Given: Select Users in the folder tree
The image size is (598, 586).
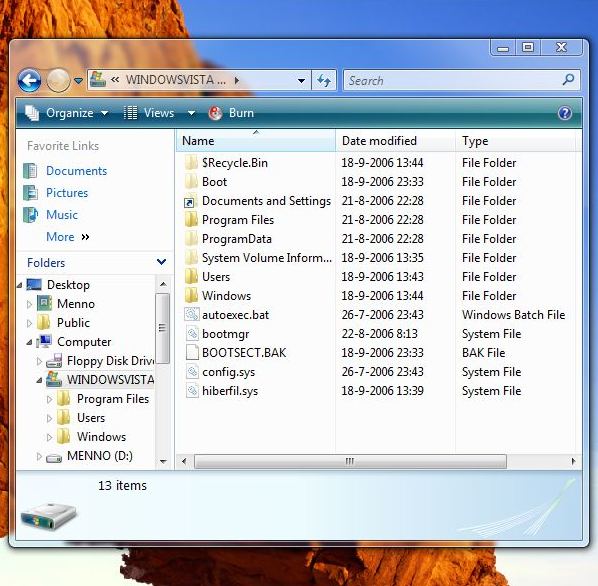Looking at the screenshot, I should point(91,418).
